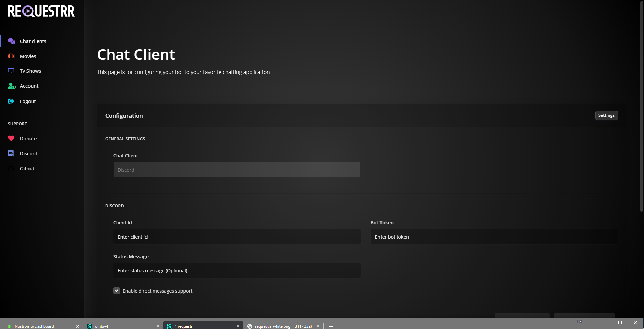Image resolution: width=644 pixels, height=329 pixels.
Task: Disable direct messages support checkbox
Action: click(x=117, y=291)
